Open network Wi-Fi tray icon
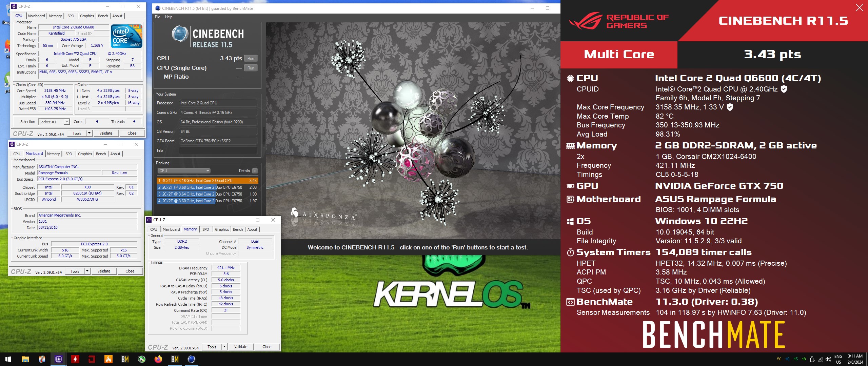The image size is (868, 366). (820, 359)
